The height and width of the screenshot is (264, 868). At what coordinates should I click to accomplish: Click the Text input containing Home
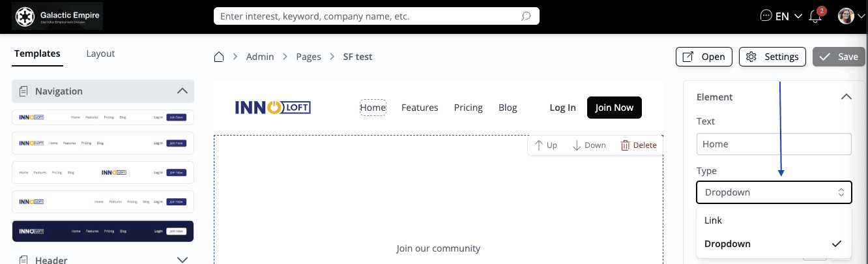pos(774,144)
